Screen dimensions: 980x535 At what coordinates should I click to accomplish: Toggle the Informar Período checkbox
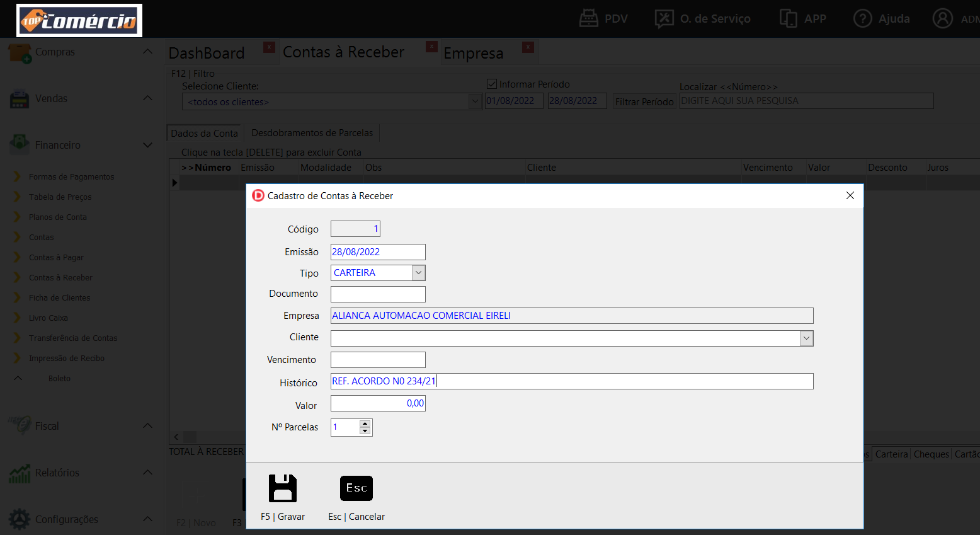[492, 84]
